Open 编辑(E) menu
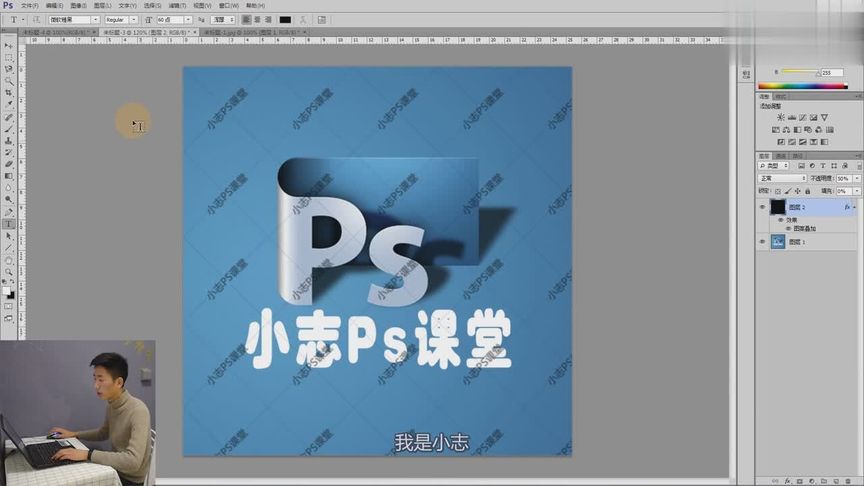 pyautogui.click(x=54, y=6)
